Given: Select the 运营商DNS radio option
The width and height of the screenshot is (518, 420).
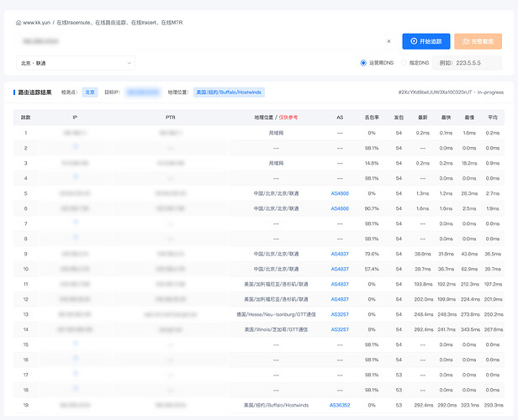Looking at the screenshot, I should (363, 63).
